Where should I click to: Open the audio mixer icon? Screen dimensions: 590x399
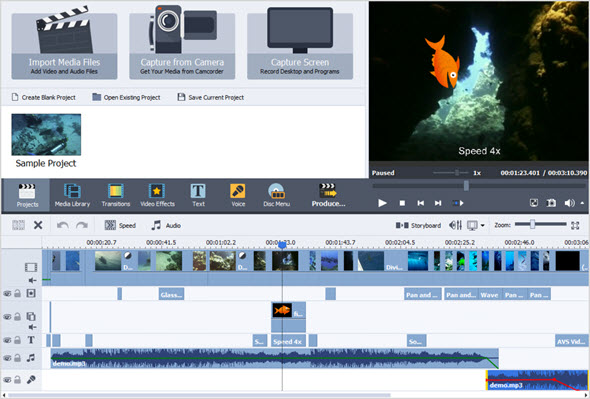(x=455, y=225)
